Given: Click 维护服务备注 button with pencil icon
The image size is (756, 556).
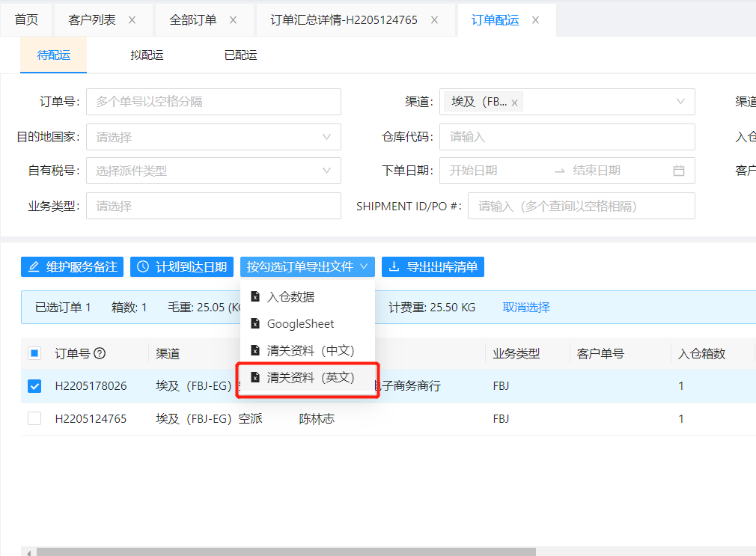Looking at the screenshot, I should coord(73,267).
